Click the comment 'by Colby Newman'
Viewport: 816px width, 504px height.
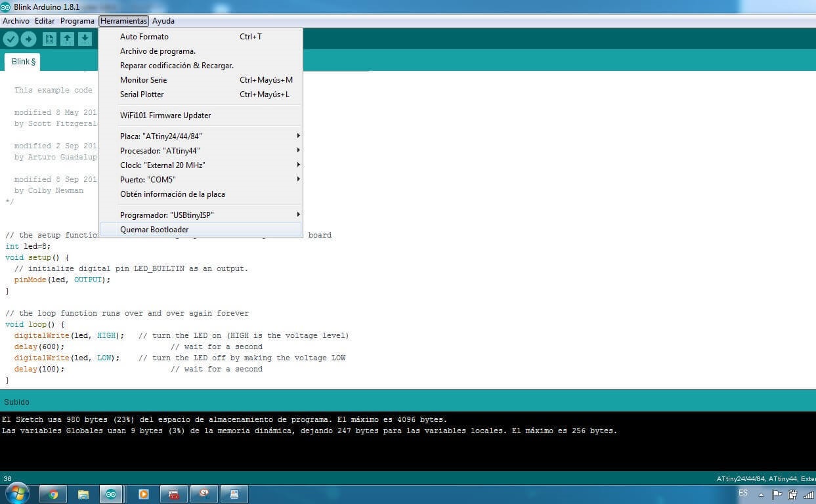pyautogui.click(x=49, y=190)
